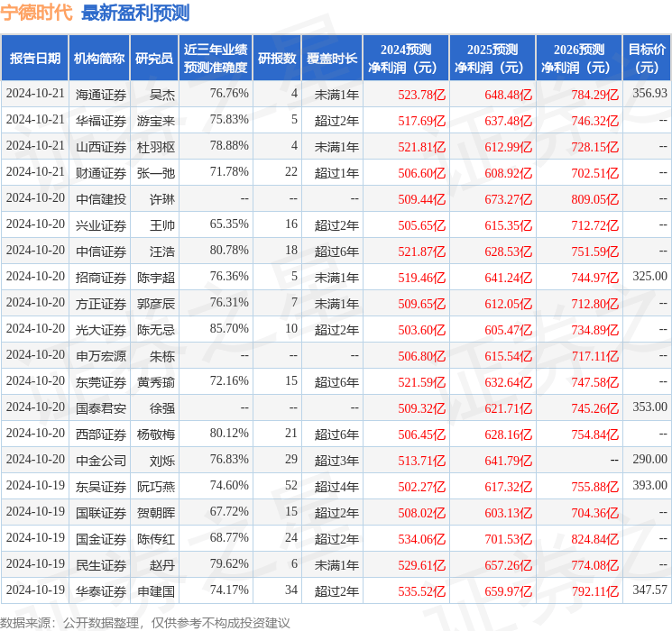Click 2024 profit value 535.52亿
Viewport: 672px width, 631px height.
pyautogui.click(x=422, y=590)
